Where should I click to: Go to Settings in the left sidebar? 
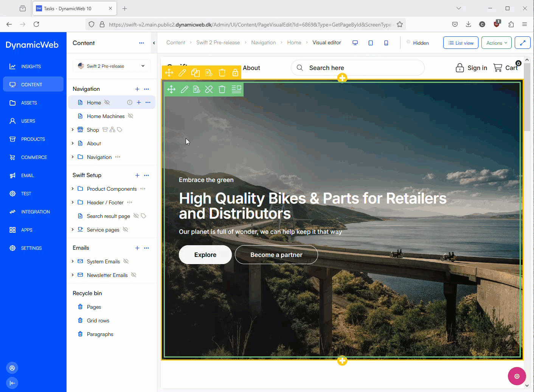coord(31,248)
